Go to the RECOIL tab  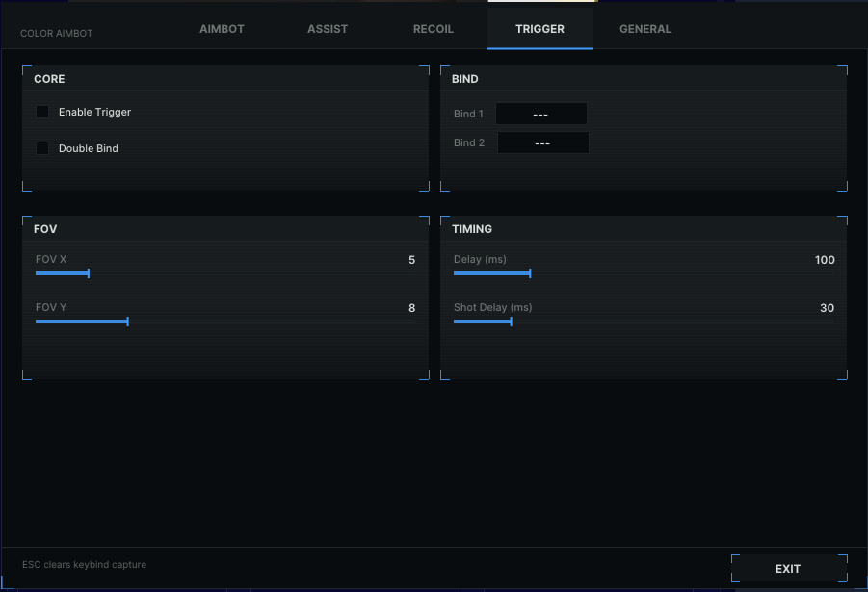point(434,29)
